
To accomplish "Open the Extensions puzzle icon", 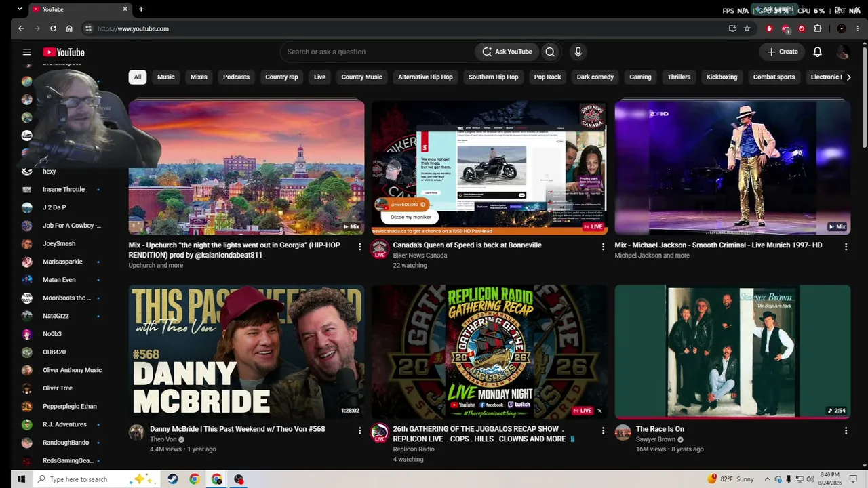I will tap(817, 28).
